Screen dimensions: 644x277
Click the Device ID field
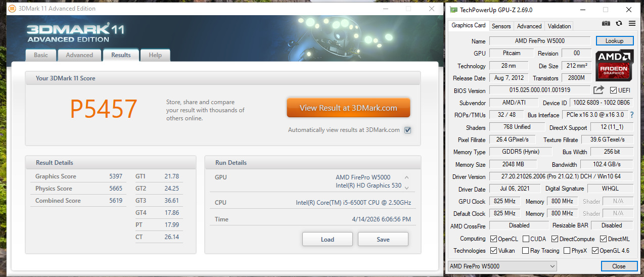point(602,103)
